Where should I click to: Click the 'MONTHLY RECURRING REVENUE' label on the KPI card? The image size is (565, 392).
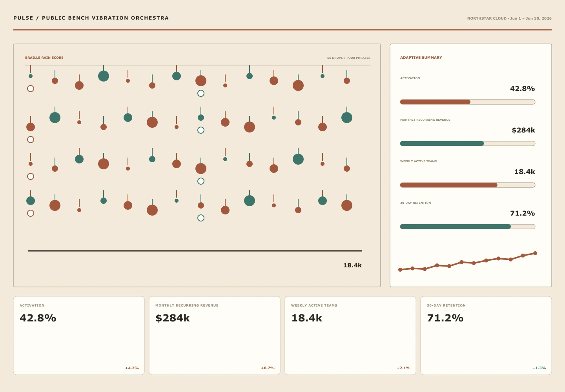click(187, 305)
